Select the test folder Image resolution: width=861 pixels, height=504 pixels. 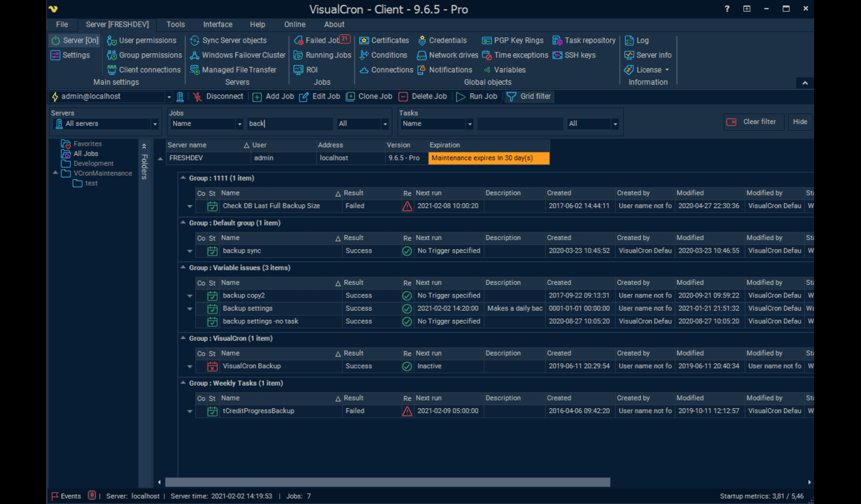pyautogui.click(x=85, y=183)
